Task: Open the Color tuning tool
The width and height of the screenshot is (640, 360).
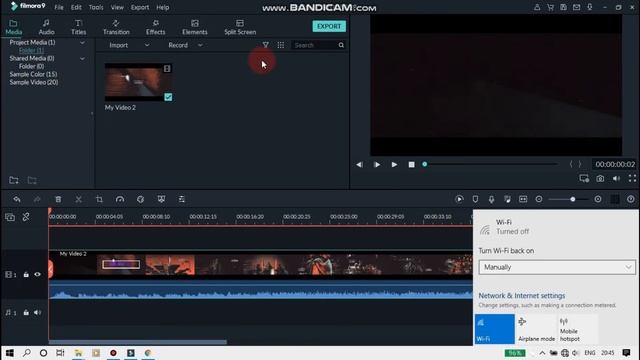Action: click(140, 199)
